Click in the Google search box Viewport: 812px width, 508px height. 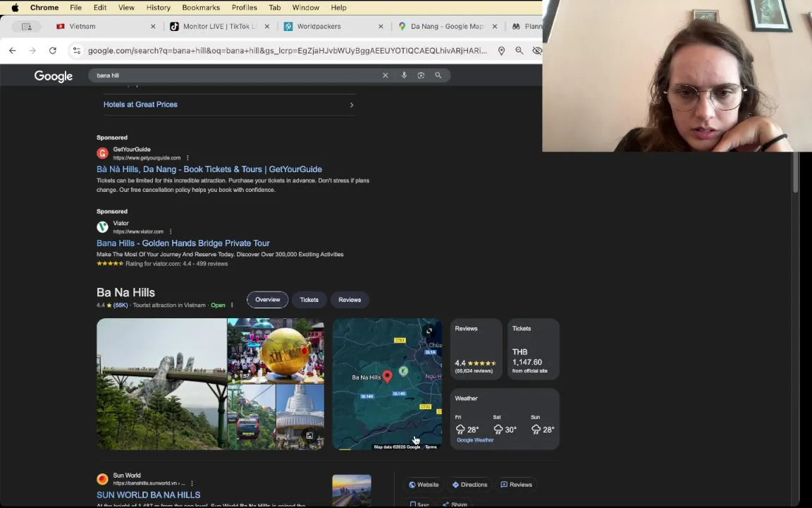tap(235, 75)
